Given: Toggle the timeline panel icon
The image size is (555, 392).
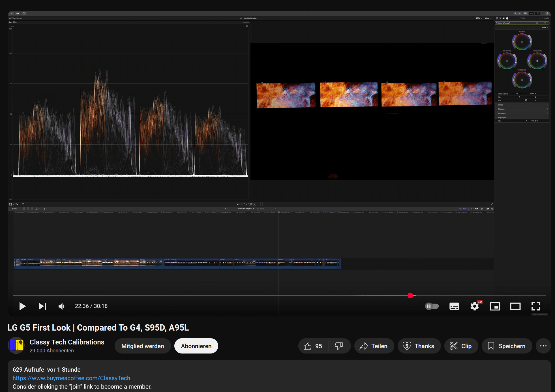Looking at the screenshot, I should (x=532, y=13).
